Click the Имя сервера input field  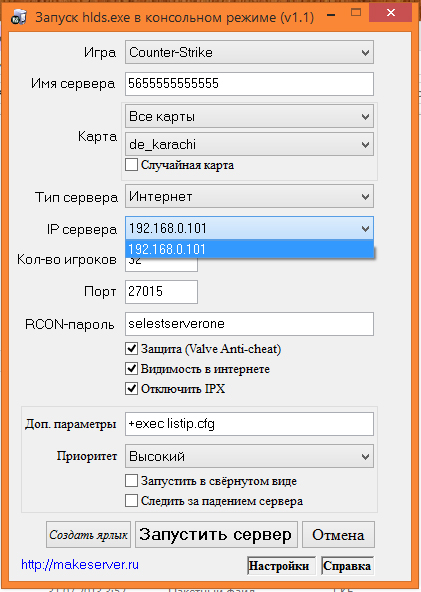[249, 84]
